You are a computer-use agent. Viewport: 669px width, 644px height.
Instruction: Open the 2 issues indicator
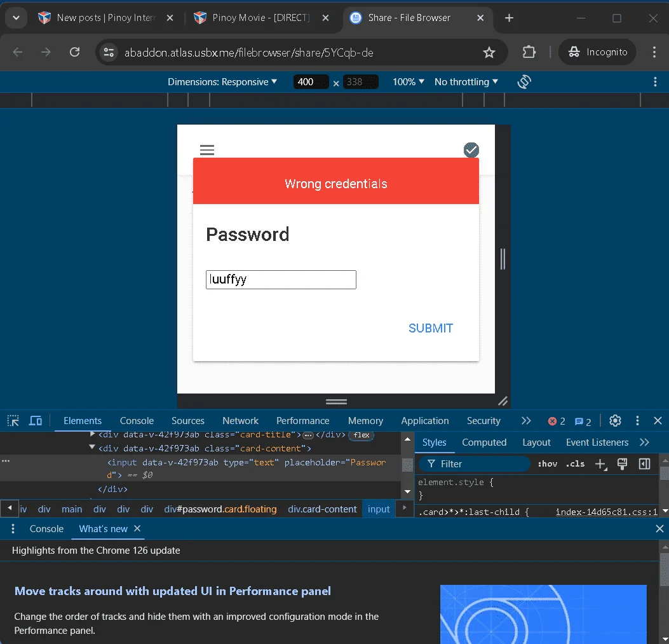[583, 421]
